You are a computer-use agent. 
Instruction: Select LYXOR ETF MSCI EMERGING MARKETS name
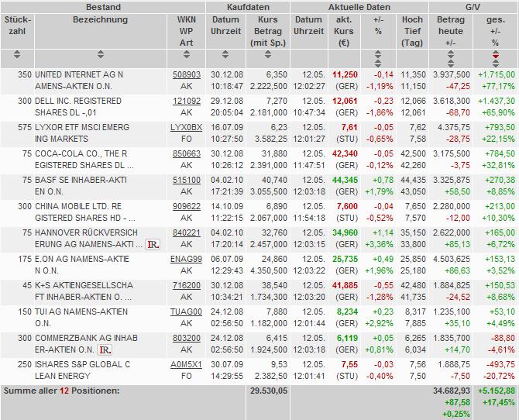click(x=82, y=133)
